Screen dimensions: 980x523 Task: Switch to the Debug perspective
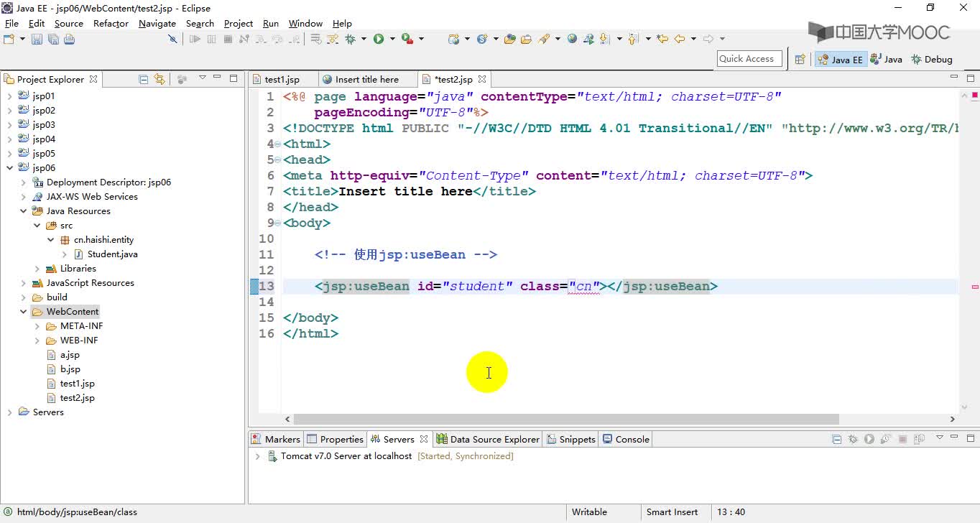(932, 60)
